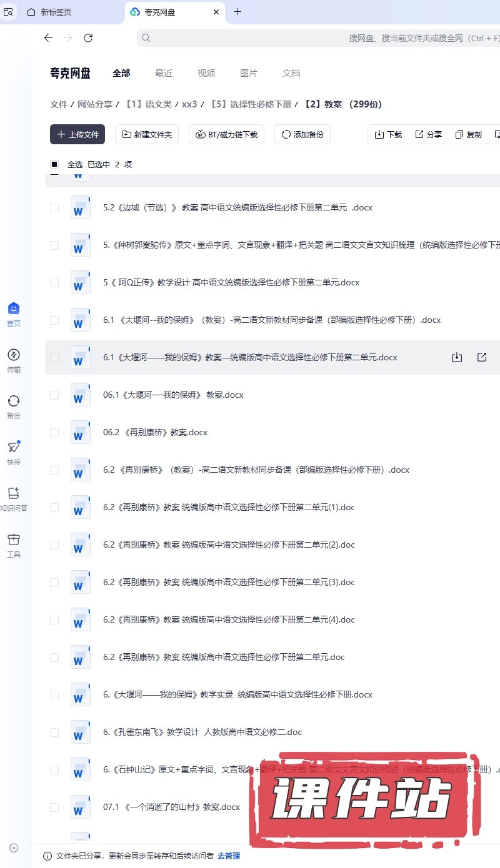Click download icon on highlighted 大堰河 row
This screenshot has width=500, height=868.
pos(457,357)
